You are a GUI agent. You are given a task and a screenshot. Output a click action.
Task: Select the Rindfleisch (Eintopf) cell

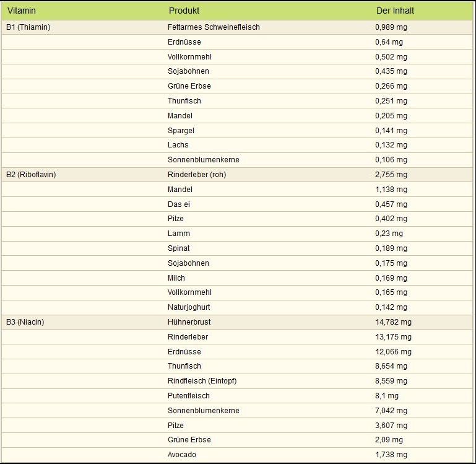202,381
